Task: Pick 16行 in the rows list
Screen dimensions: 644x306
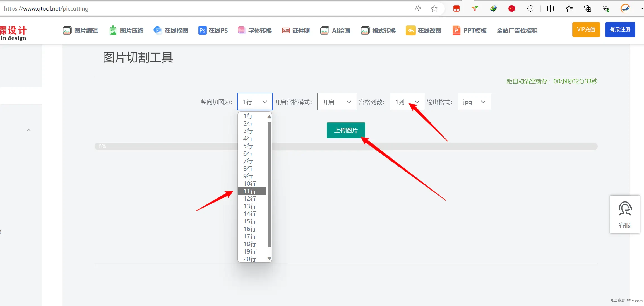Action: [252, 229]
